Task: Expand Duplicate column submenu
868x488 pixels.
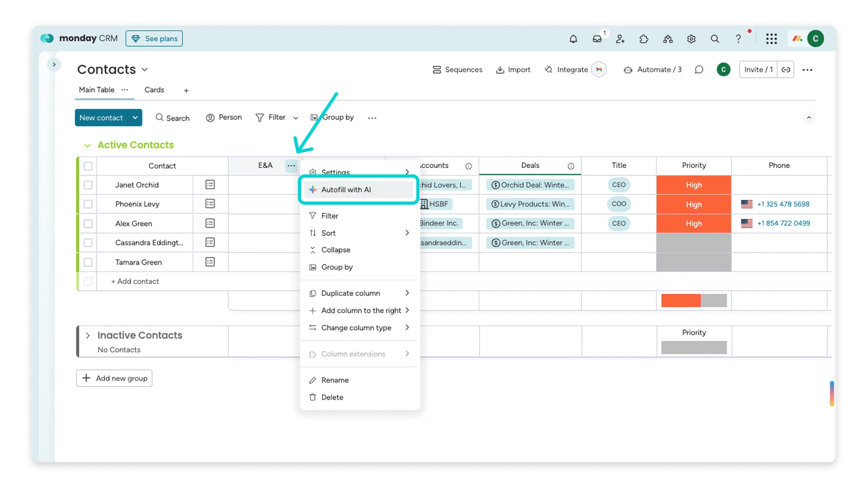Action: tap(407, 293)
